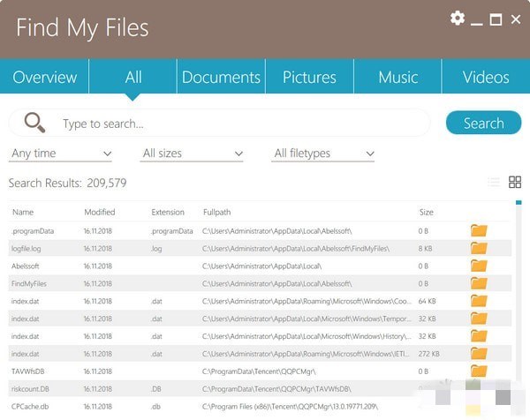
Task: Go to the Overview tab
Action: pyautogui.click(x=44, y=77)
